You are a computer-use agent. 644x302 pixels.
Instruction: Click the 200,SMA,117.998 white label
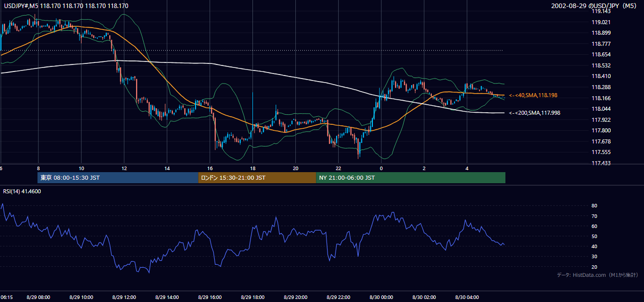(535, 113)
